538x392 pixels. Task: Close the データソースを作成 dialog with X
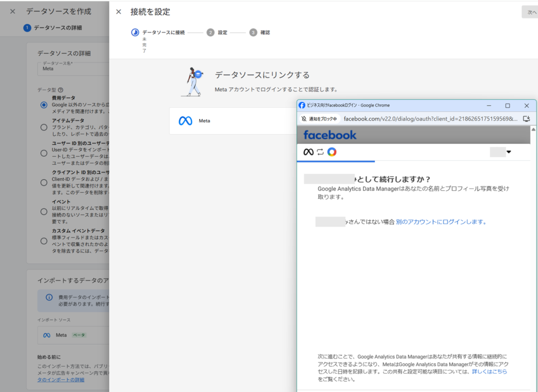pos(13,12)
